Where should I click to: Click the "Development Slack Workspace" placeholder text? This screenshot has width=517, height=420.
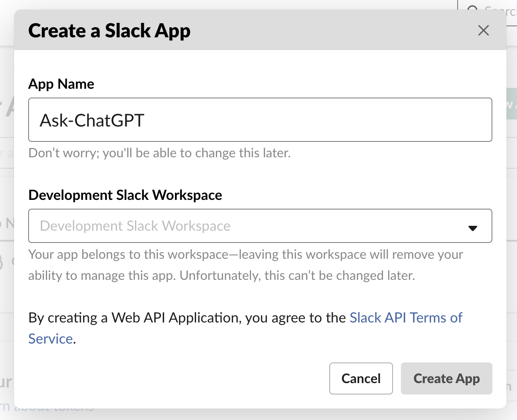135,226
